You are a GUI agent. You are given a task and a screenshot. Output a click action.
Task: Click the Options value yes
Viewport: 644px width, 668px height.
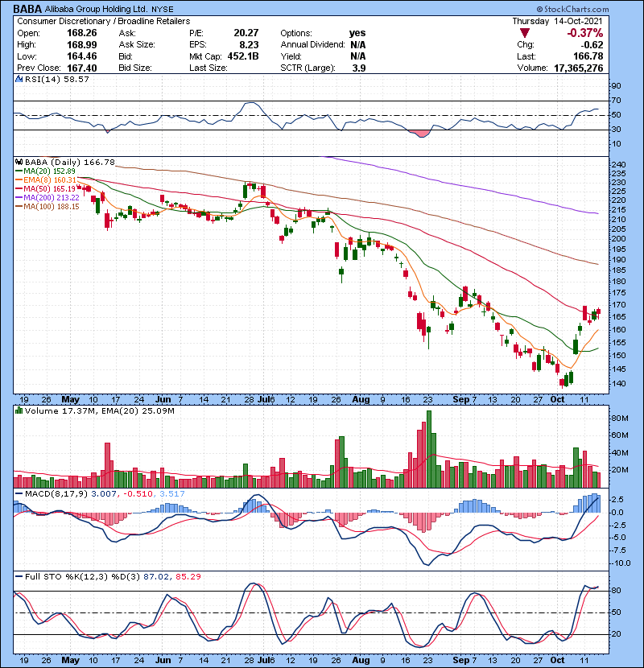[357, 33]
